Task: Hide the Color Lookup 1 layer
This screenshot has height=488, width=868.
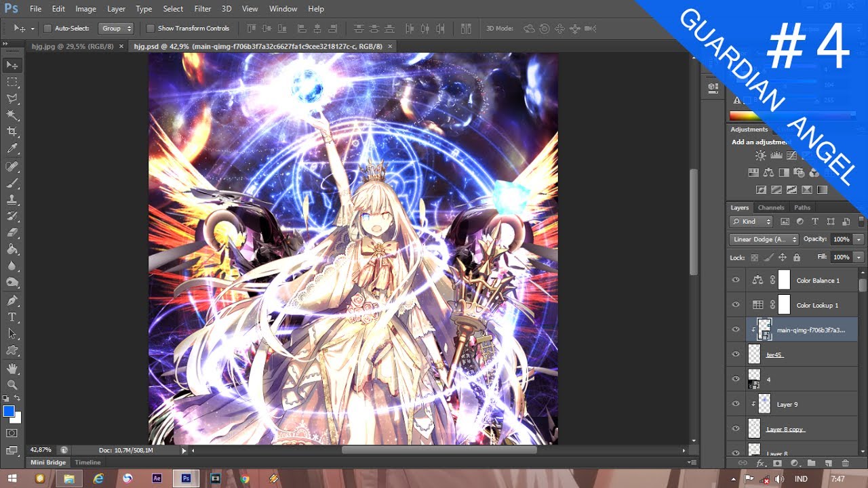Action: 736,305
